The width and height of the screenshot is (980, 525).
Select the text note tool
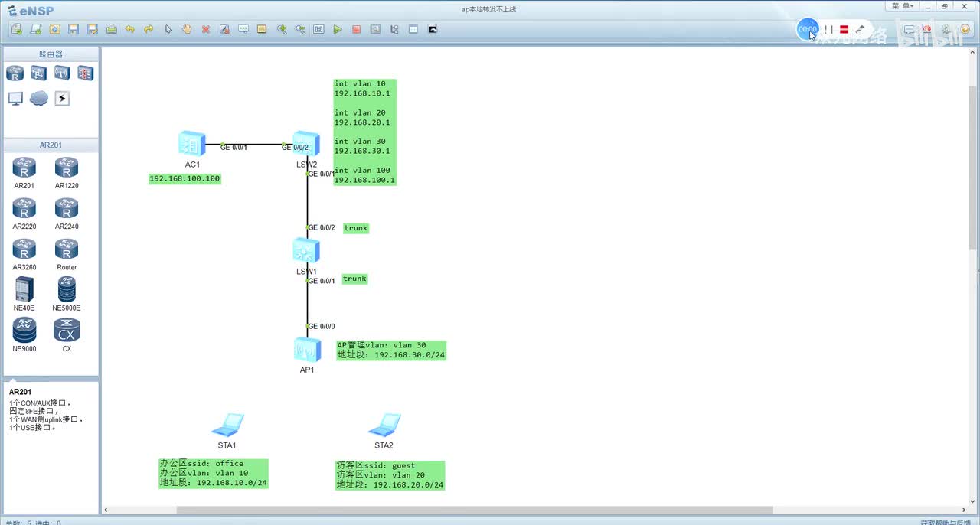pos(243,29)
